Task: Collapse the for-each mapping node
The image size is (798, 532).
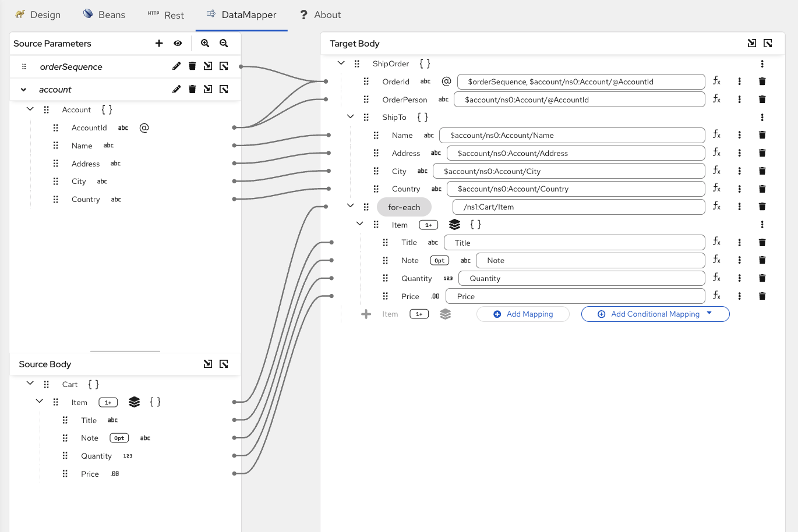Action: [351, 206]
